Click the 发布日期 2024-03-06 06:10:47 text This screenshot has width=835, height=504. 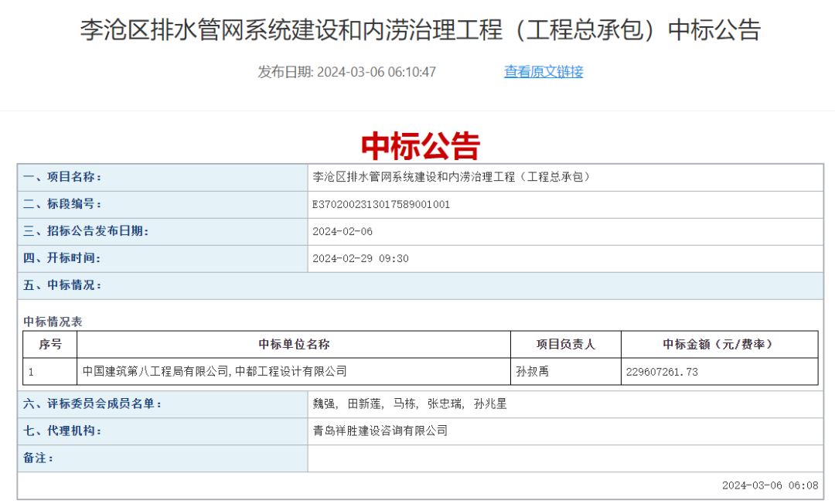point(346,72)
